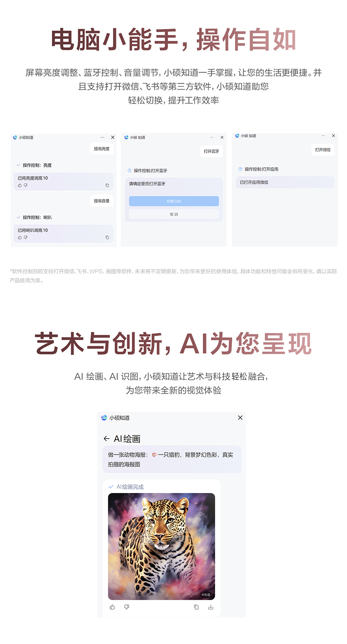Close the AI绘画 chat window

(240, 418)
